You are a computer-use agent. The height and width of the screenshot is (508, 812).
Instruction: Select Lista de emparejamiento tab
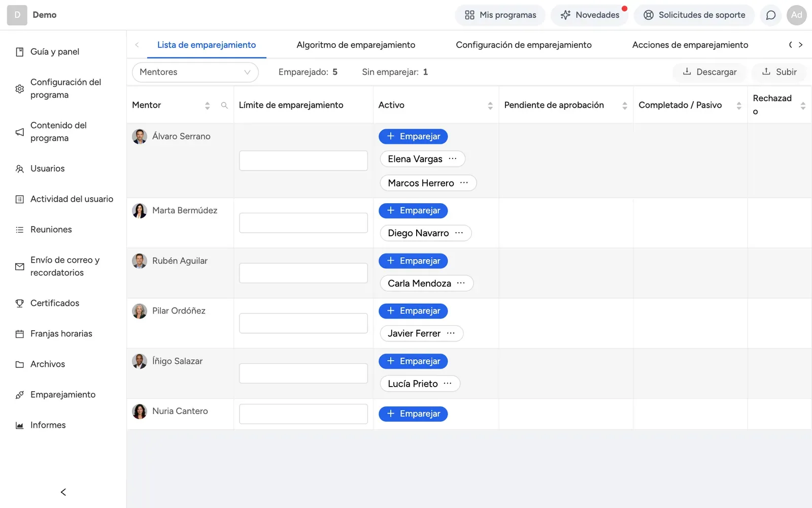207,45
